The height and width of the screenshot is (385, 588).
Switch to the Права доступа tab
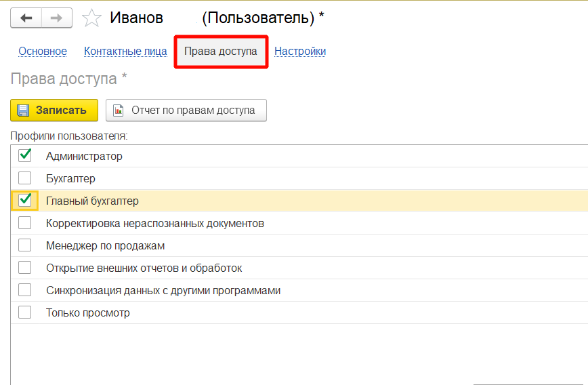(x=221, y=52)
